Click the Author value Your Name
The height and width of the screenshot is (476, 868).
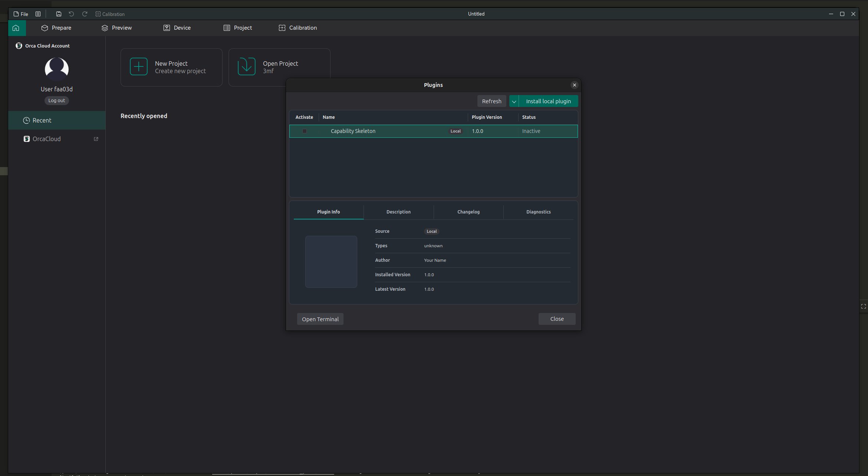click(435, 260)
